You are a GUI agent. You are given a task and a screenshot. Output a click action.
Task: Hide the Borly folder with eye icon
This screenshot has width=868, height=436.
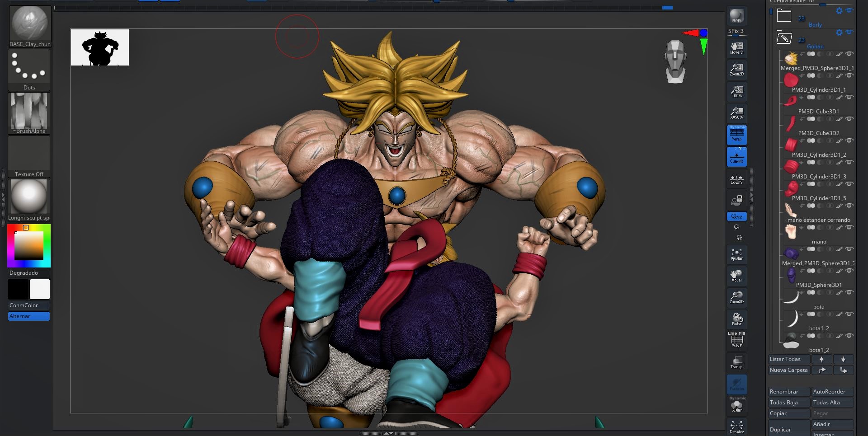[x=849, y=10]
